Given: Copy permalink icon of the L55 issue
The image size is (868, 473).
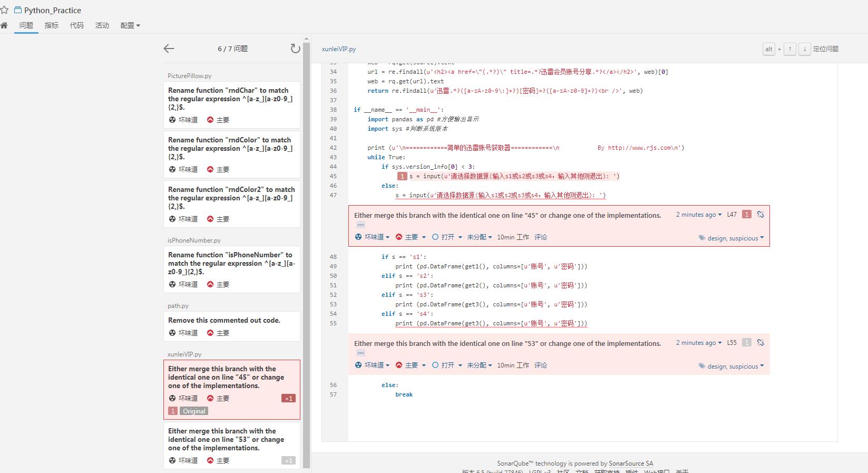Looking at the screenshot, I should (760, 342).
